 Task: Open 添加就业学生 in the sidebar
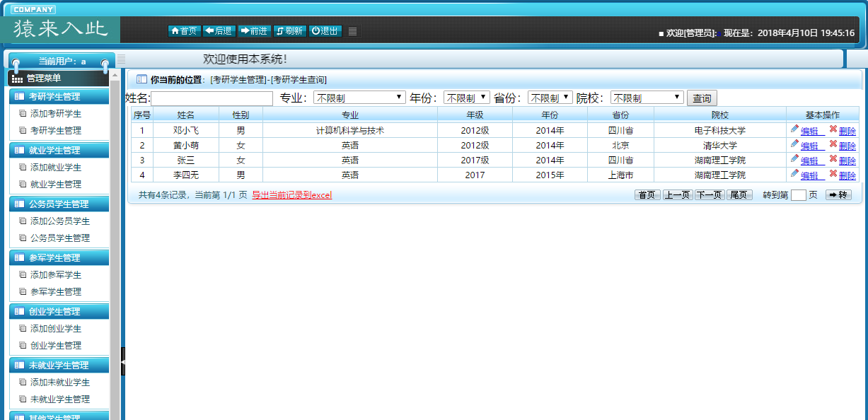click(x=56, y=167)
